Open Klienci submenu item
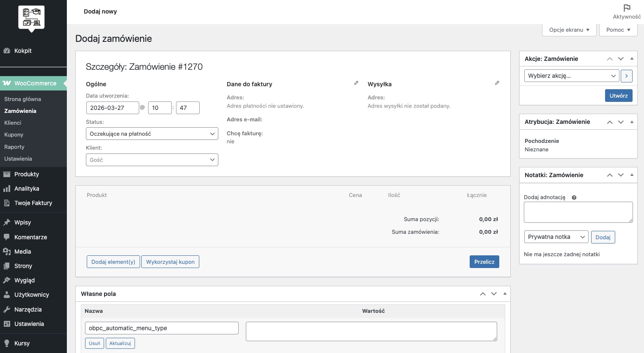Screen dimensions: 644x353 (13, 123)
